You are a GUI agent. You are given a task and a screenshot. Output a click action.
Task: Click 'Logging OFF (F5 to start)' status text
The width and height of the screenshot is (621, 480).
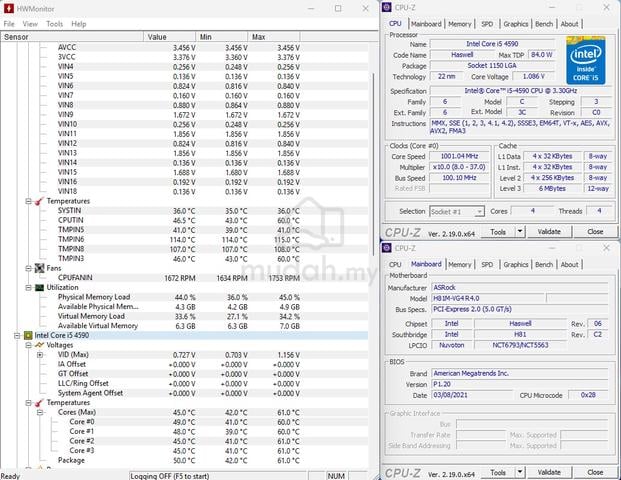170,476
